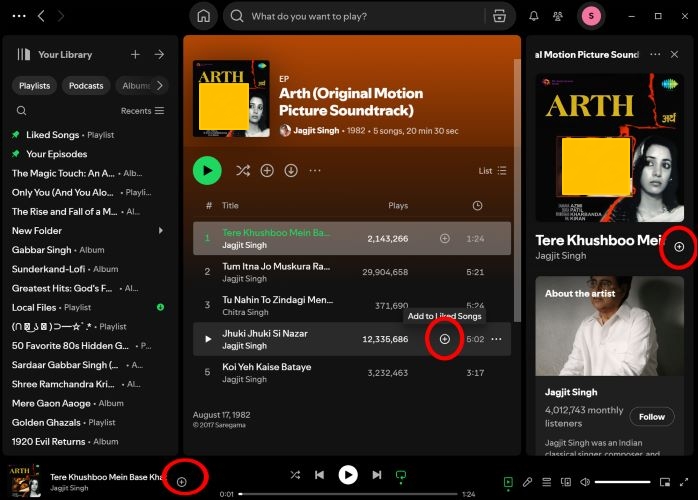Toggle shuffle in the player bar
698x500 pixels.
[295, 475]
